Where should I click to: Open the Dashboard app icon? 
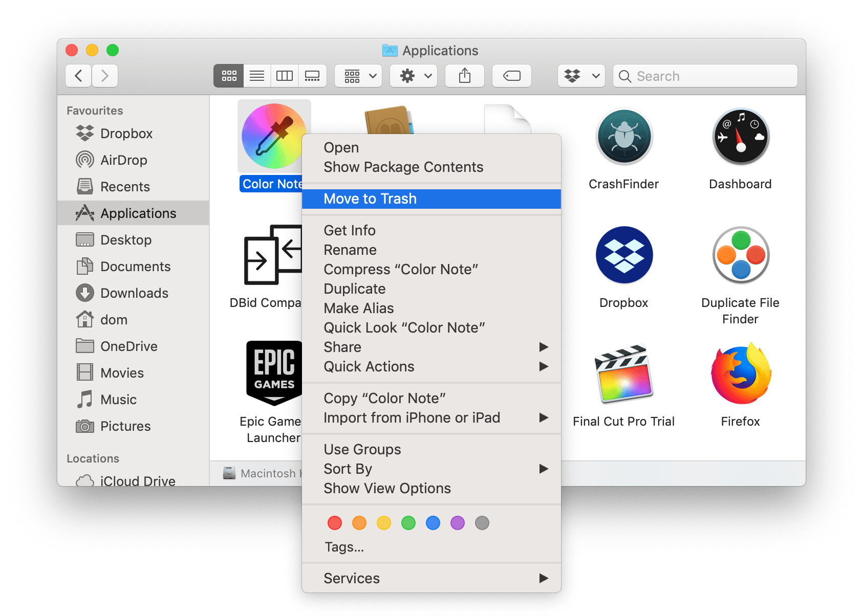740,137
